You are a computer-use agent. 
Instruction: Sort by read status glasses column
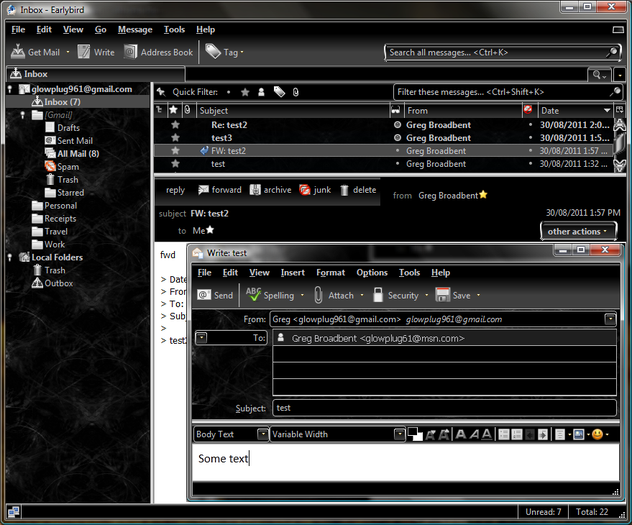396,110
